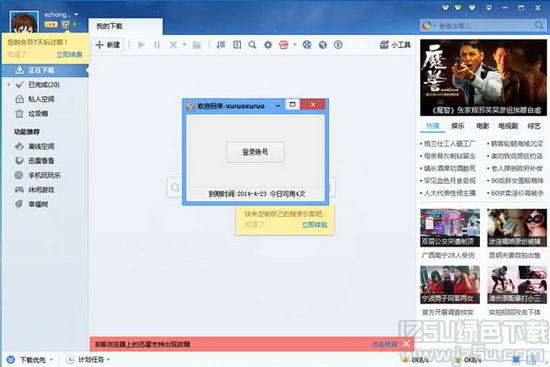Expand the arrow beside the delete icon
The width and height of the screenshot is (550, 367).
tap(184, 45)
